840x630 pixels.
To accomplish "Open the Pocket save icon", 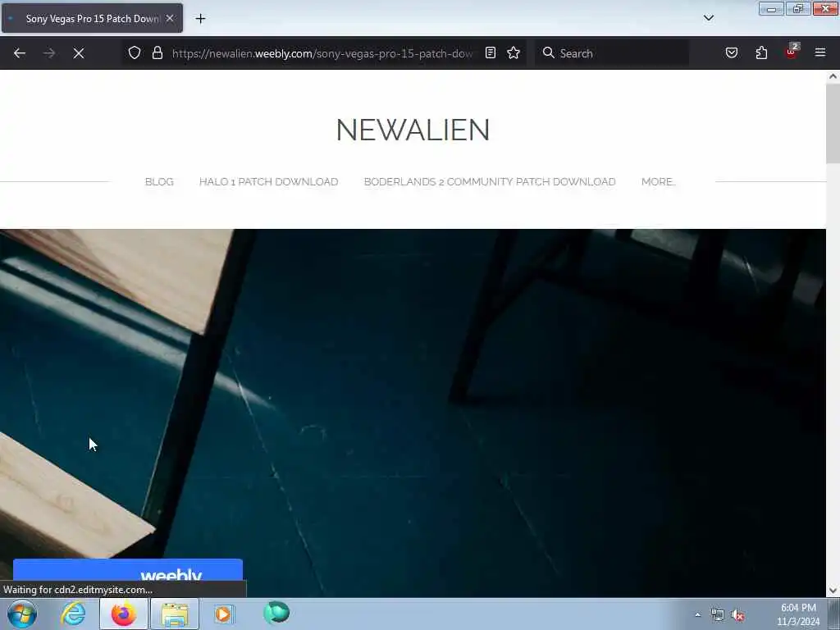I will 732,52.
